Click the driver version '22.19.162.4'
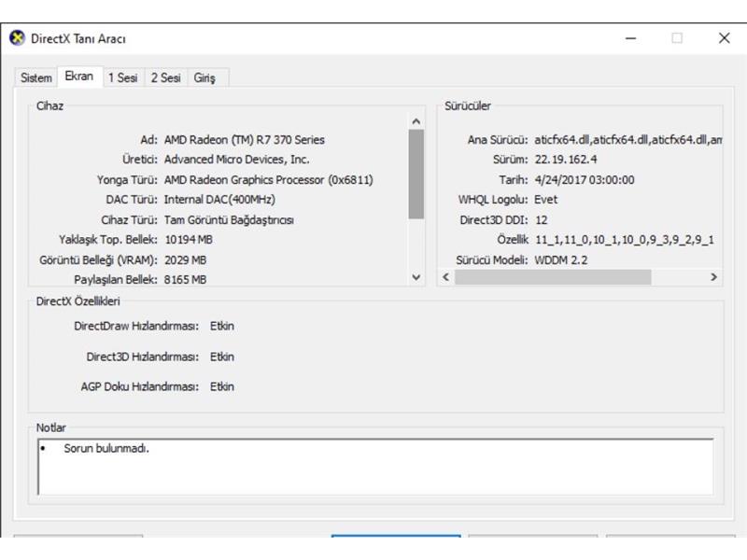The height and width of the screenshot is (560, 747). coord(566,160)
